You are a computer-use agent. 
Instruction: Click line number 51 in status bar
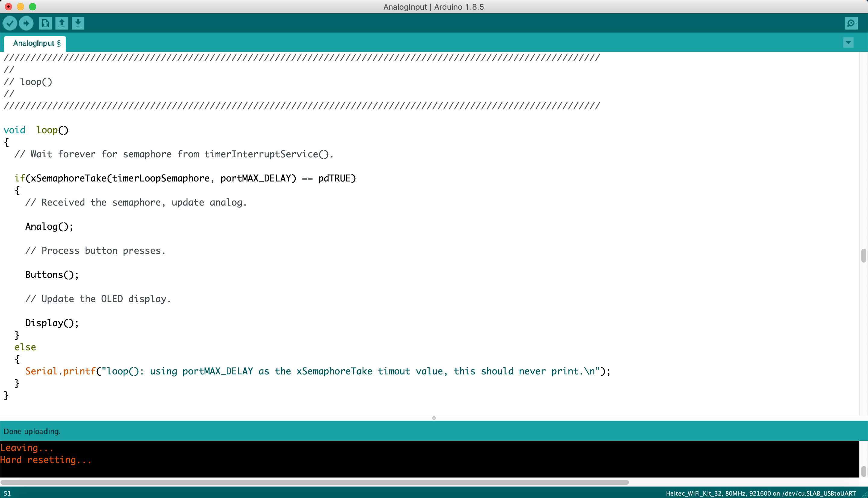point(7,493)
